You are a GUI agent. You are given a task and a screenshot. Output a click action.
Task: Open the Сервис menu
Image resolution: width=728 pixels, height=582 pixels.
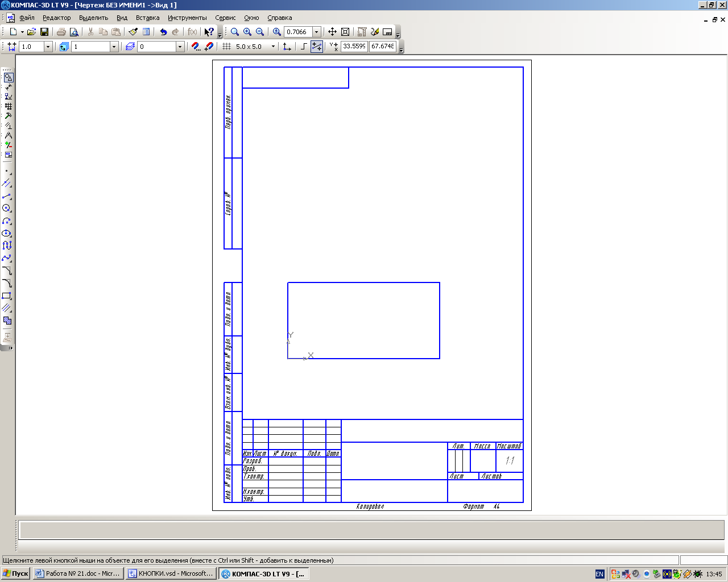pos(225,18)
